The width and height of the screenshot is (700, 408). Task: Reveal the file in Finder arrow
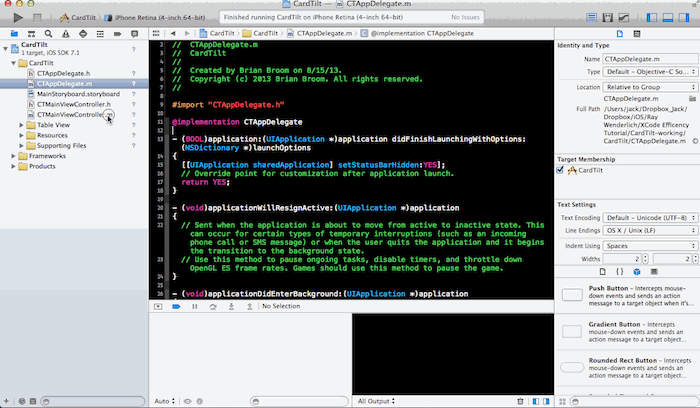click(x=695, y=141)
